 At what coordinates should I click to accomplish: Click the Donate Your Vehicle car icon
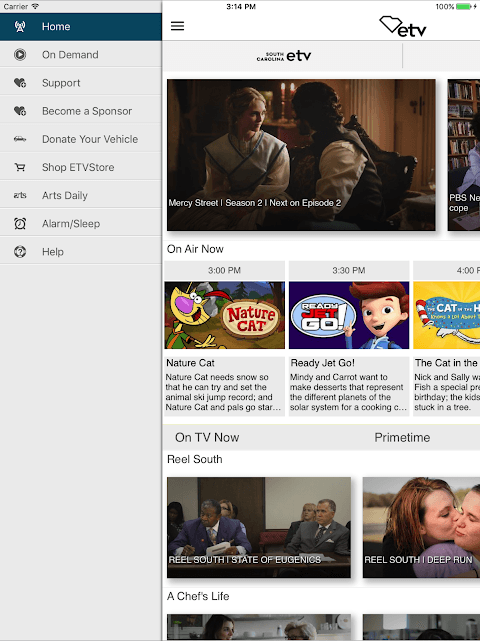coord(20,139)
